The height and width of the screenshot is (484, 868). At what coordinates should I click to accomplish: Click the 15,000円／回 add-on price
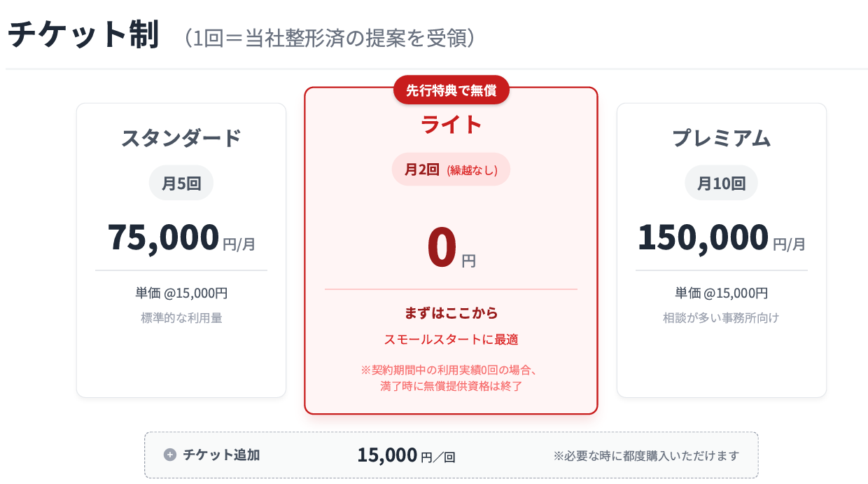pos(406,455)
